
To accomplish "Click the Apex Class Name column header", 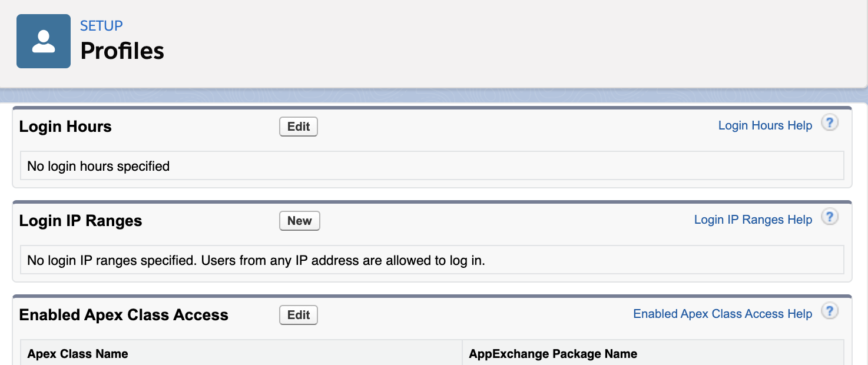I will [x=78, y=354].
